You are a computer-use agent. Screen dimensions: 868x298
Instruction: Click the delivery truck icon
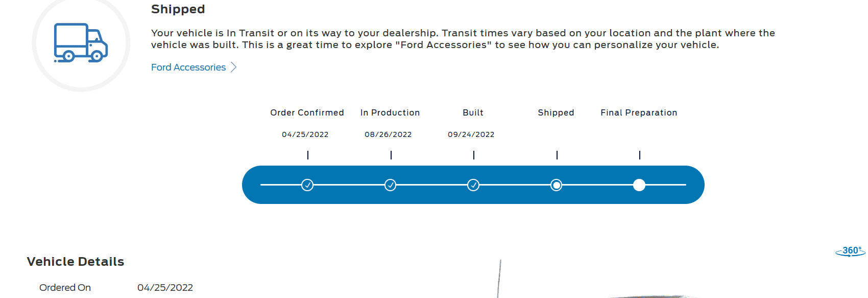[81, 43]
